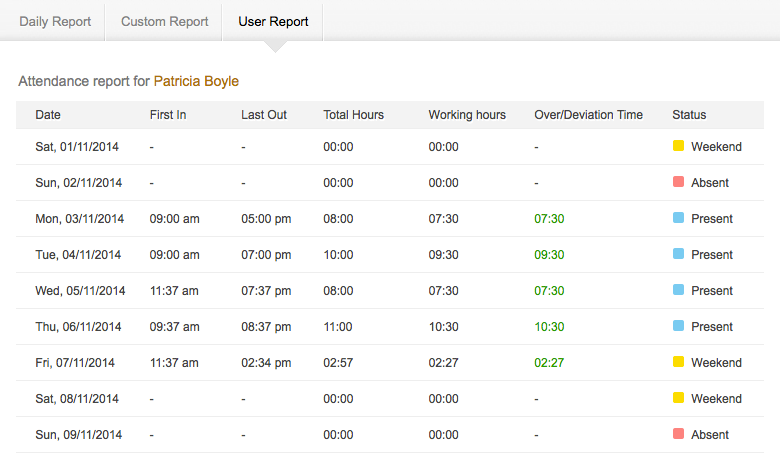The width and height of the screenshot is (780, 464).
Task: Click Last Out 07:00 pm on Tuesday
Action: [266, 255]
